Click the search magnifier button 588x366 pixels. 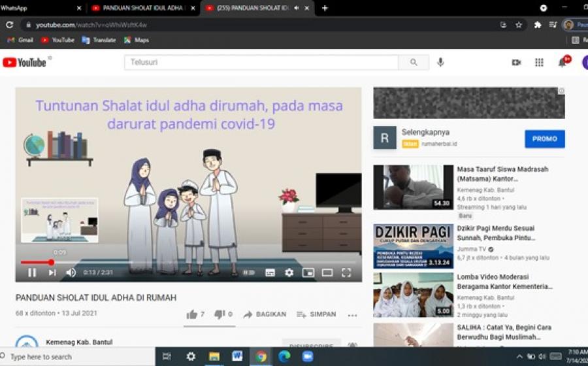pyautogui.click(x=414, y=62)
